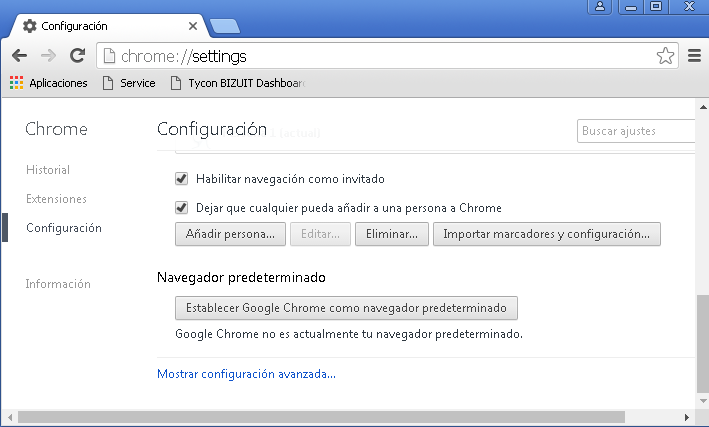Click the Navegador predeterminado heading
This screenshot has height=427, width=709.
click(x=241, y=277)
